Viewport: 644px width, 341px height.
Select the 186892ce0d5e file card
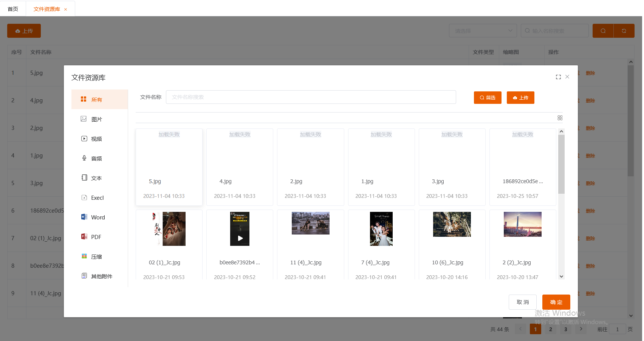coord(523,167)
